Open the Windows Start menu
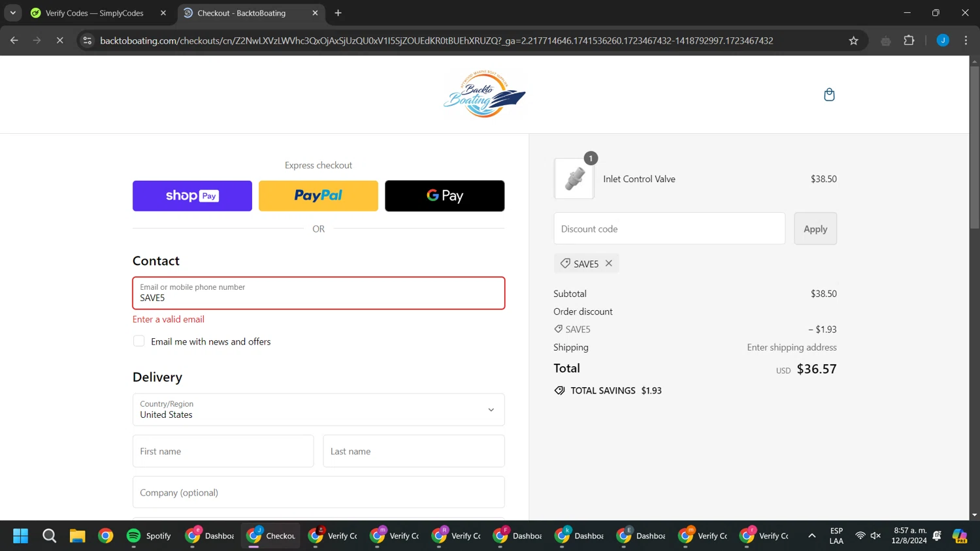The image size is (980, 551). tap(20, 536)
